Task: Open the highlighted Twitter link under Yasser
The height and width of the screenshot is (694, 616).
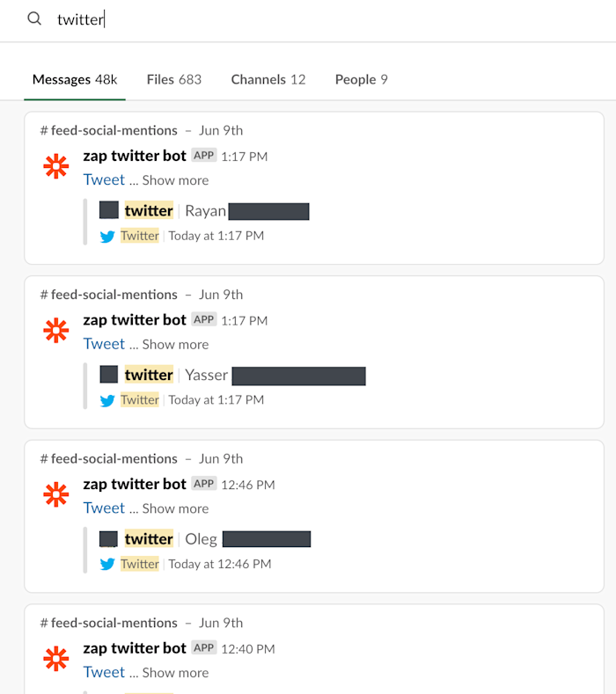Action: pos(140,400)
